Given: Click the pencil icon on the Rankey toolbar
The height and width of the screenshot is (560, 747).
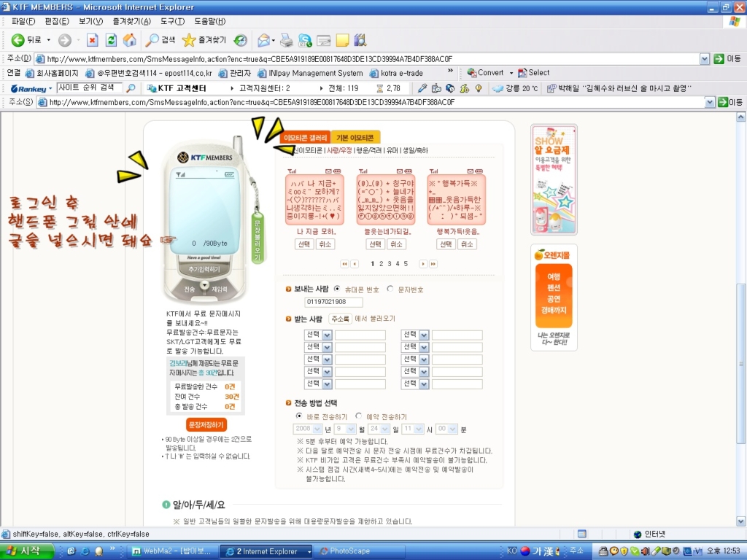Looking at the screenshot, I should coord(422,88).
